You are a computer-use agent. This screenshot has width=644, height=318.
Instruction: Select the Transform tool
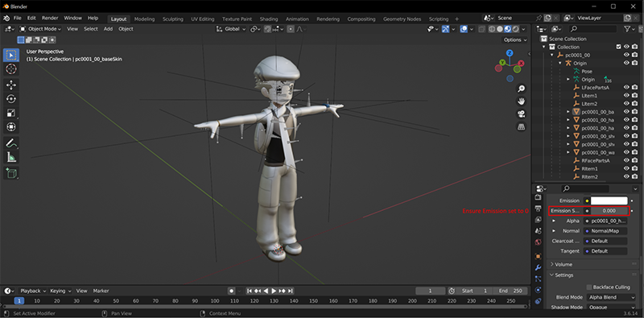(11, 127)
